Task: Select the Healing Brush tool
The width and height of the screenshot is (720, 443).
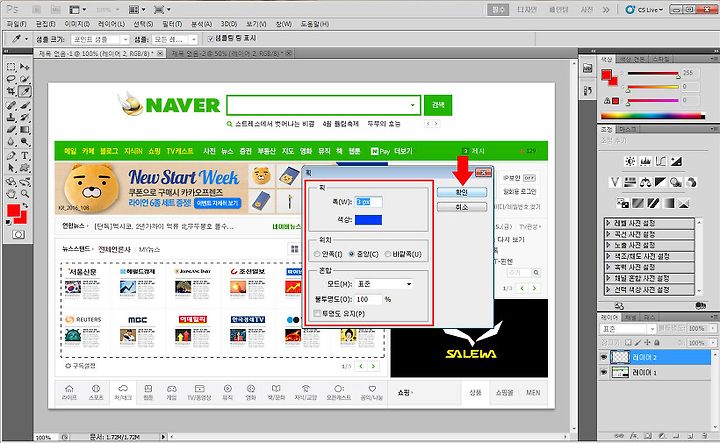Action: click(x=11, y=105)
